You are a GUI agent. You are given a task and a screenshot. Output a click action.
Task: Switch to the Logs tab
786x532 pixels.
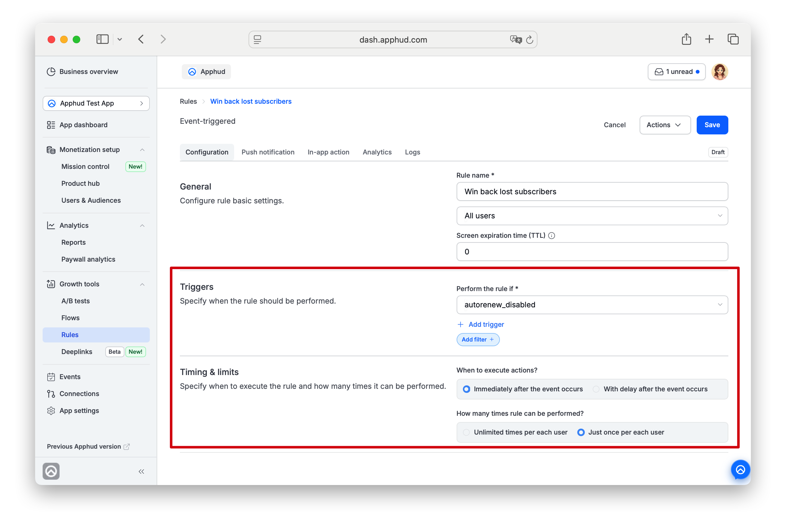pyautogui.click(x=412, y=152)
